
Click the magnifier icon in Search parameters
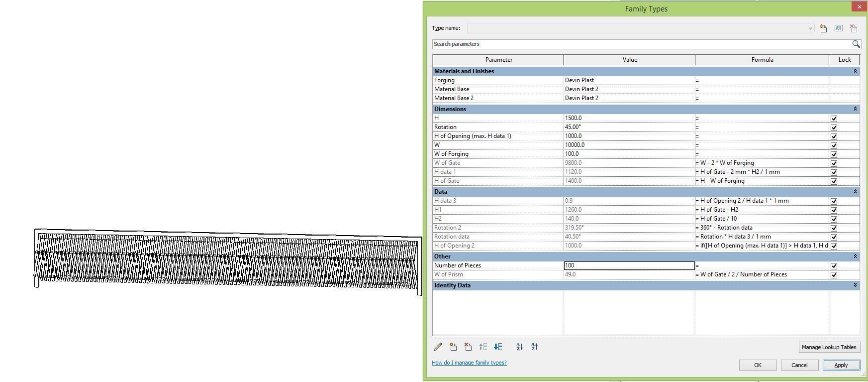coord(856,44)
